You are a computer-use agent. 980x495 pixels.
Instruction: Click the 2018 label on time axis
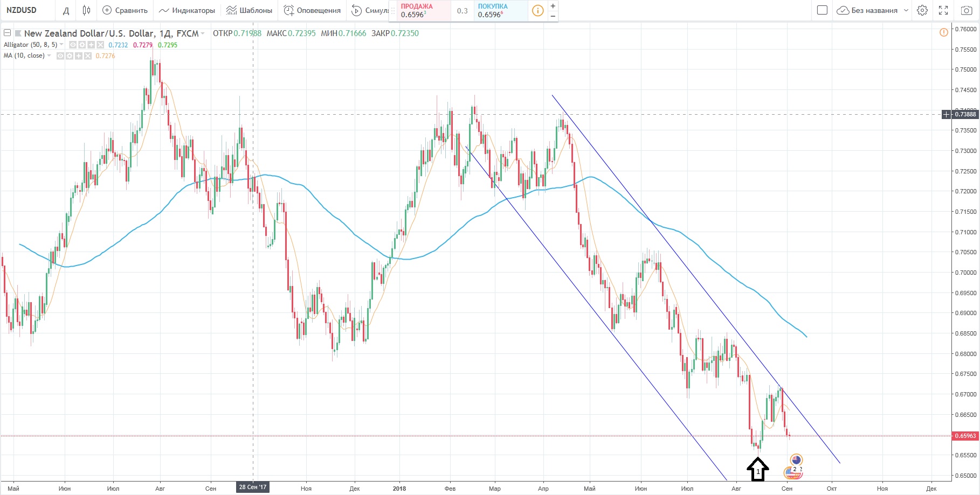click(399, 489)
